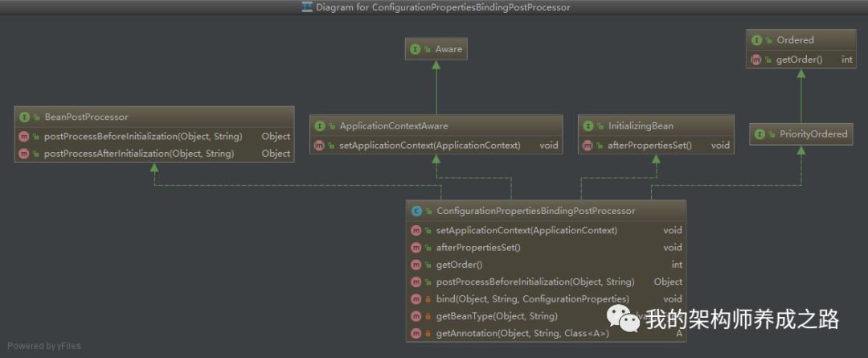The height and width of the screenshot is (358, 868).
Task: Click the public visibility icon beside Aware
Action: click(x=428, y=49)
